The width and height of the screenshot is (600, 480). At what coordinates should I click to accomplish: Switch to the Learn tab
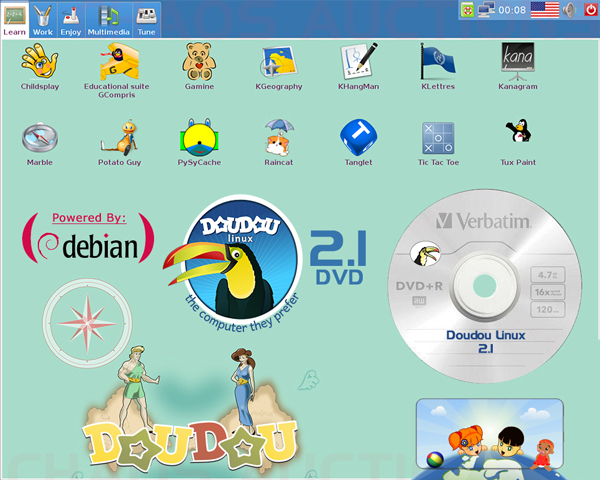click(x=15, y=20)
